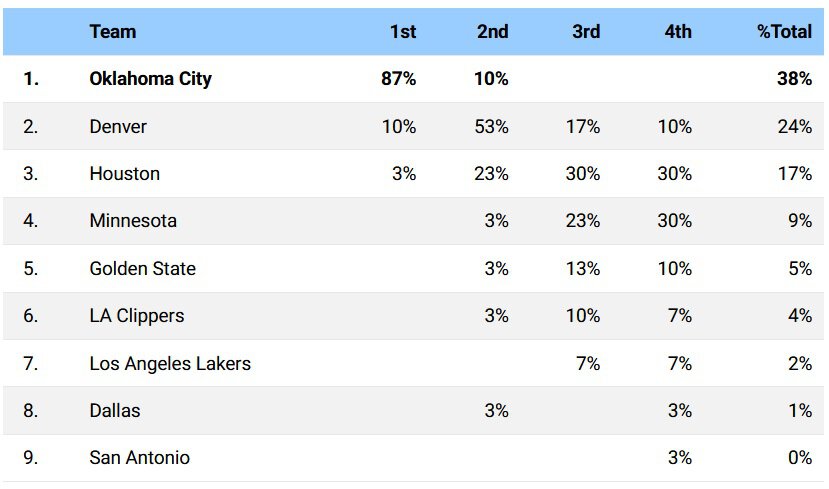The height and width of the screenshot is (489, 829).
Task: Click Oklahoma City's 87% first-place cell
Action: click(398, 79)
